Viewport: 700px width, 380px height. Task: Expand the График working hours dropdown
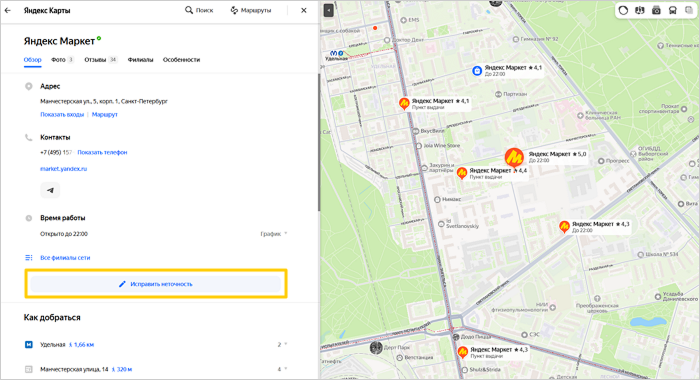274,234
